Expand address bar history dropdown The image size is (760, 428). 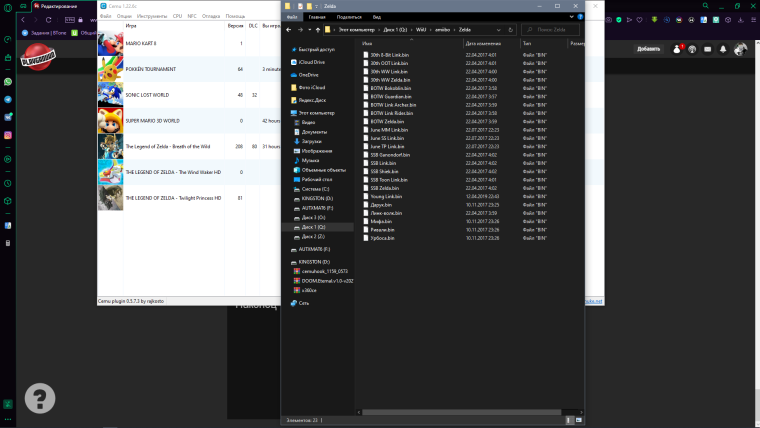[x=499, y=30]
